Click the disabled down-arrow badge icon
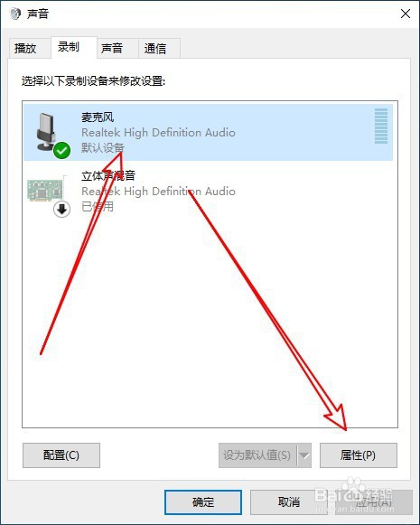The height and width of the screenshot is (525, 420). (62, 210)
